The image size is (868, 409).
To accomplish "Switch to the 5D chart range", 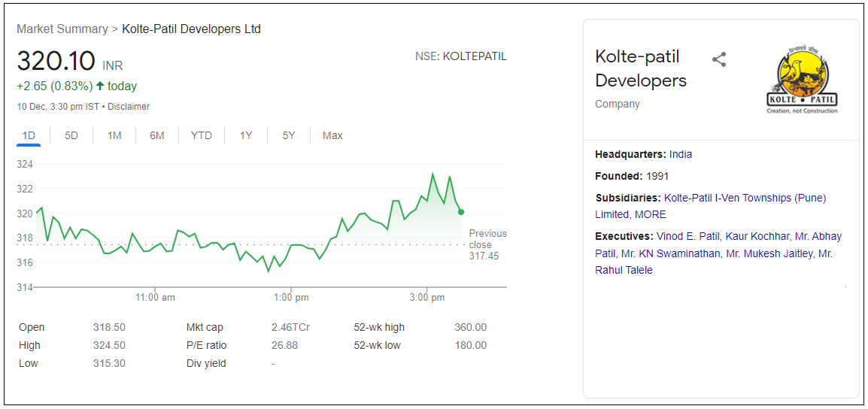I will [x=71, y=135].
